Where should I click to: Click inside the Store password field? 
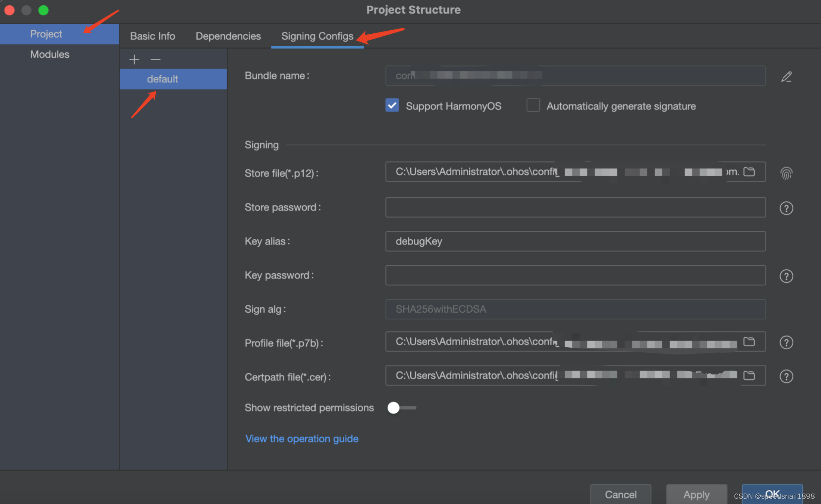(x=575, y=207)
